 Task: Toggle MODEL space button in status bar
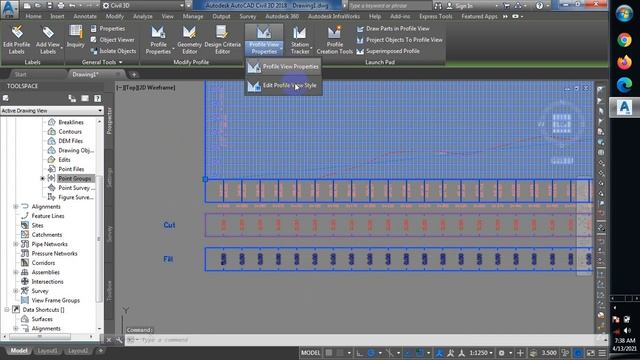(x=310, y=353)
